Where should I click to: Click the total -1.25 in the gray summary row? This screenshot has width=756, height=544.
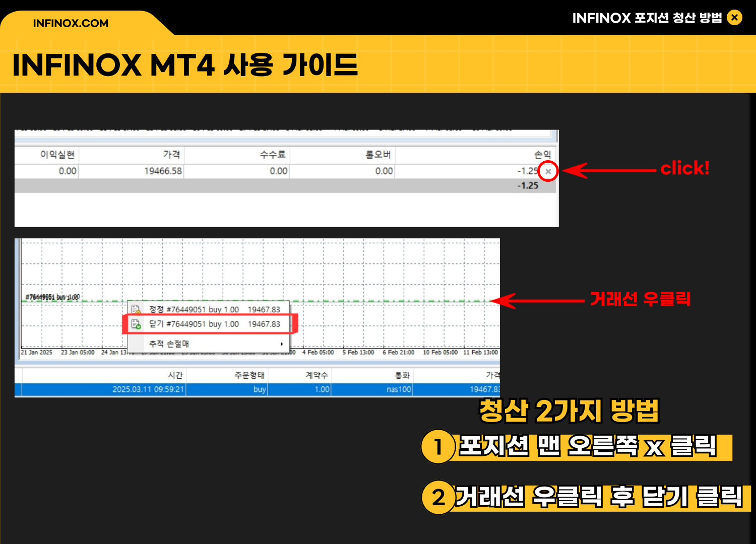(x=528, y=186)
